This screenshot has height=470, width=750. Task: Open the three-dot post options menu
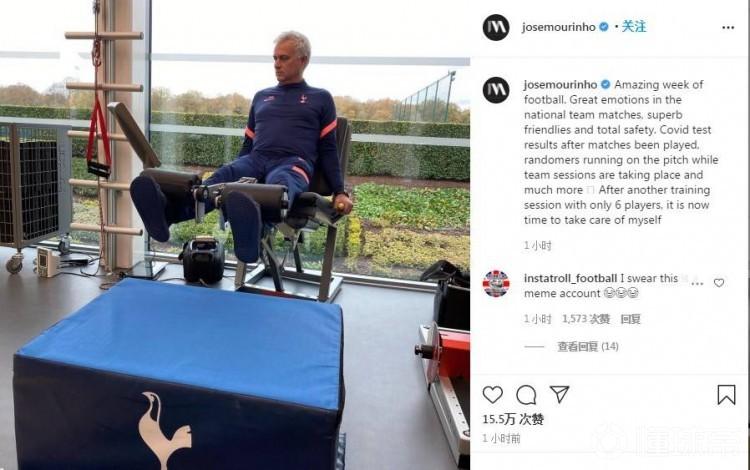click(728, 28)
